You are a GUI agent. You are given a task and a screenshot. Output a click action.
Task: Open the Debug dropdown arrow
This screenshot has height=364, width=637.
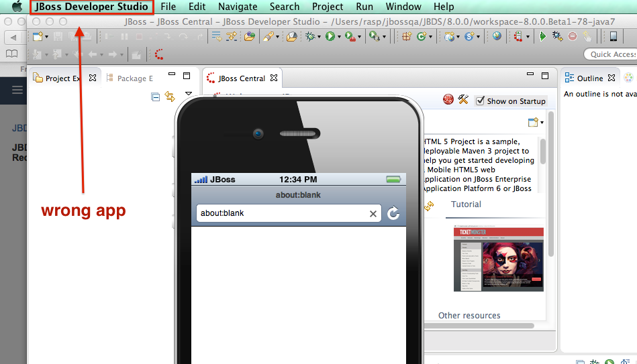pos(319,37)
